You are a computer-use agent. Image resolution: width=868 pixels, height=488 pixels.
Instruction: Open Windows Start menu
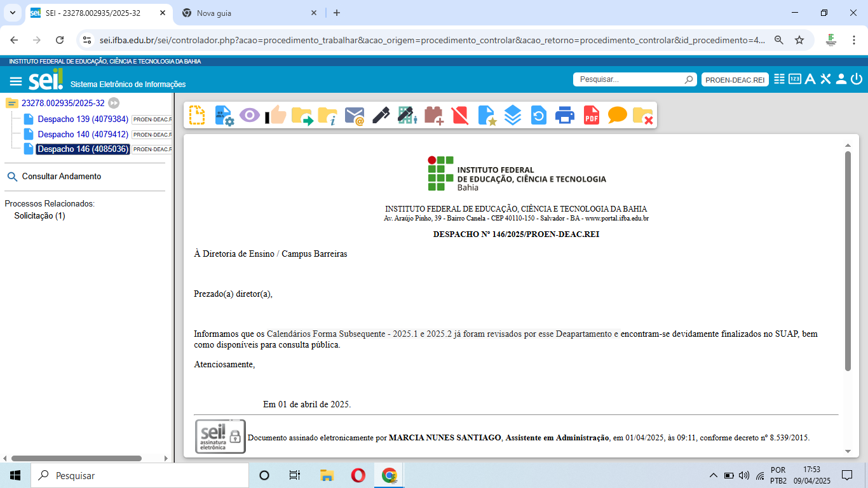click(x=15, y=475)
